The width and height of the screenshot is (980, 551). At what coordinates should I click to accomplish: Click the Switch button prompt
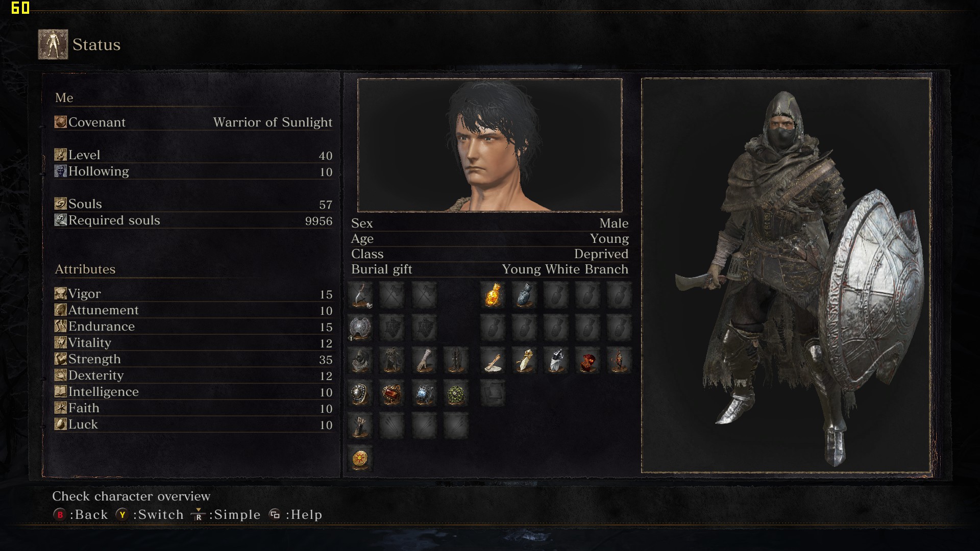pos(150,515)
